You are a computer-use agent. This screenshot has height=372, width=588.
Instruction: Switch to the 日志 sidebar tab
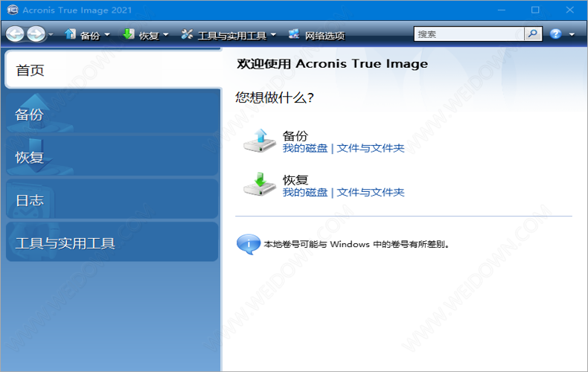coord(112,200)
